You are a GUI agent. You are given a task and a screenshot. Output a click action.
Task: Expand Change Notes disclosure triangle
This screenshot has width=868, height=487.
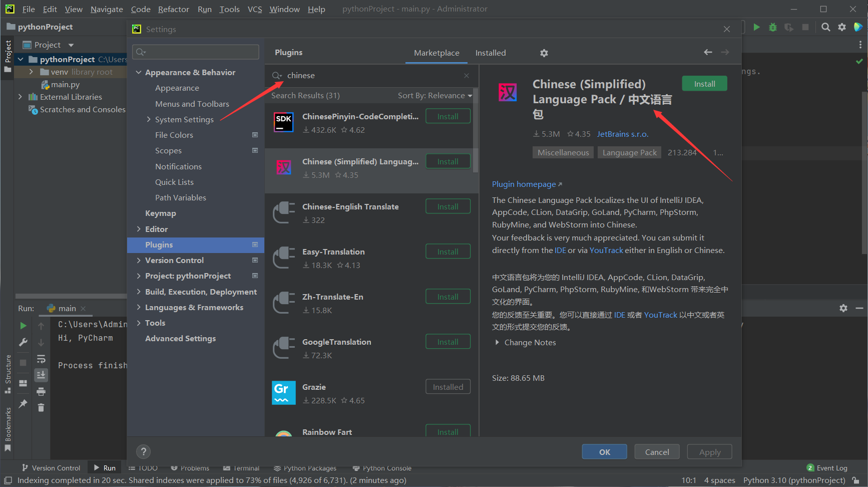497,343
